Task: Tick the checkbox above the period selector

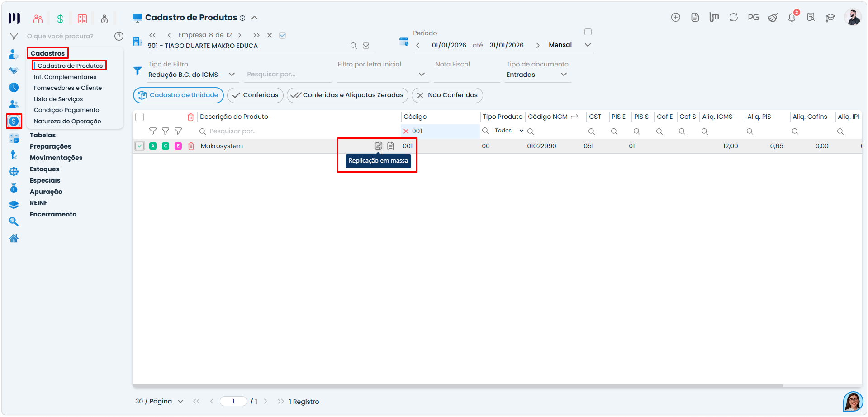Action: tap(588, 32)
